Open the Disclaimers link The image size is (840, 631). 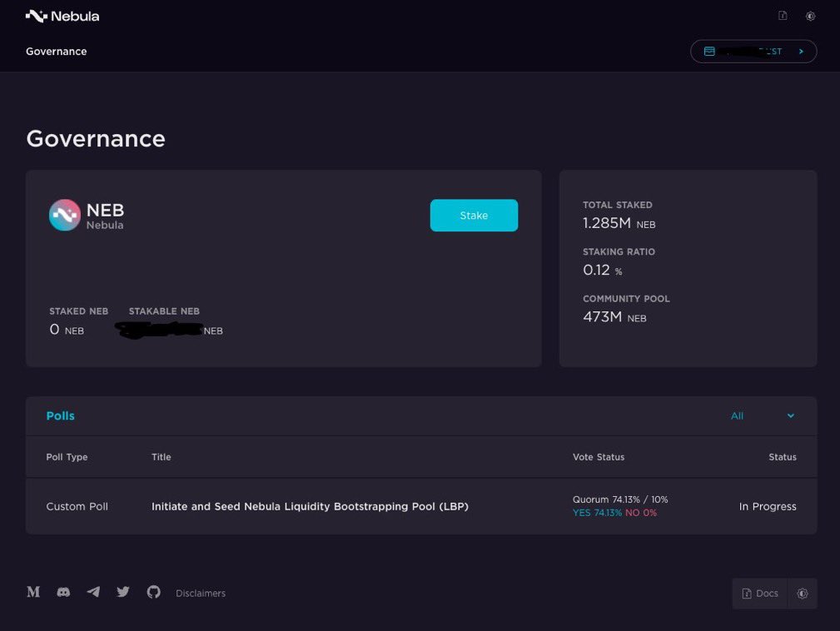201,593
